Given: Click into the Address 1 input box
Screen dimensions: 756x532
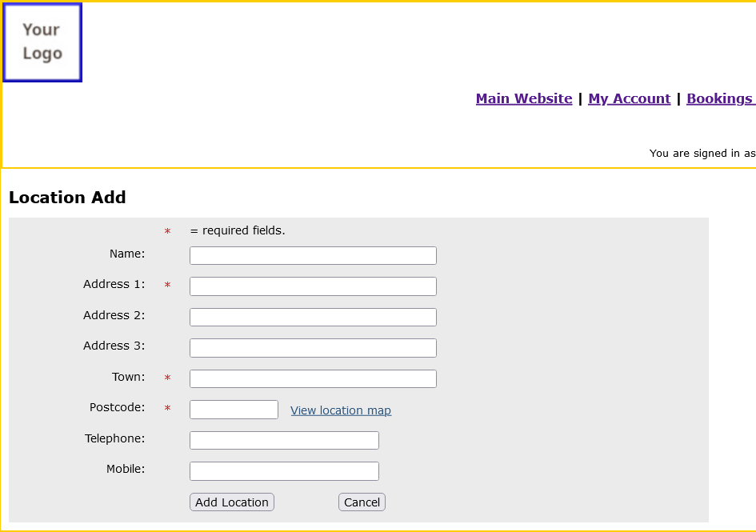Looking at the screenshot, I should (313, 286).
